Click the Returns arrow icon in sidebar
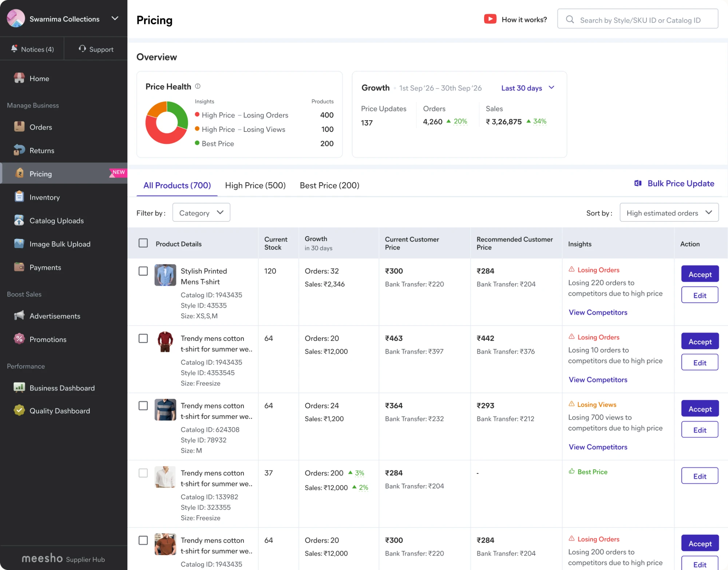The width and height of the screenshot is (728, 570). tap(19, 150)
